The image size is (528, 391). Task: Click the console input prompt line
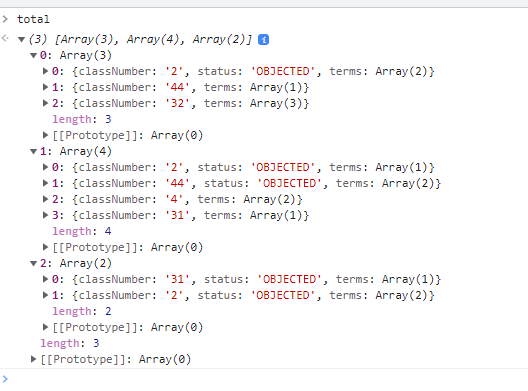pos(264,379)
